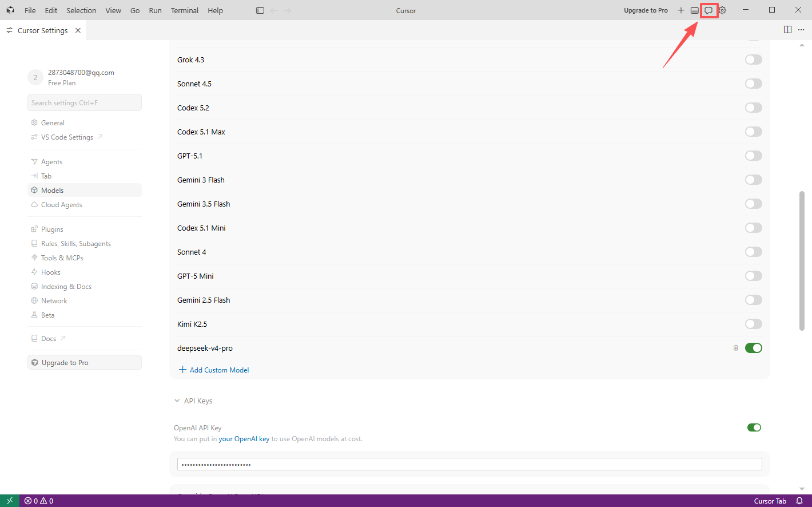Enable the Gemini 3.5 Flash model
Screen dimensions: 812x507
tap(754, 204)
